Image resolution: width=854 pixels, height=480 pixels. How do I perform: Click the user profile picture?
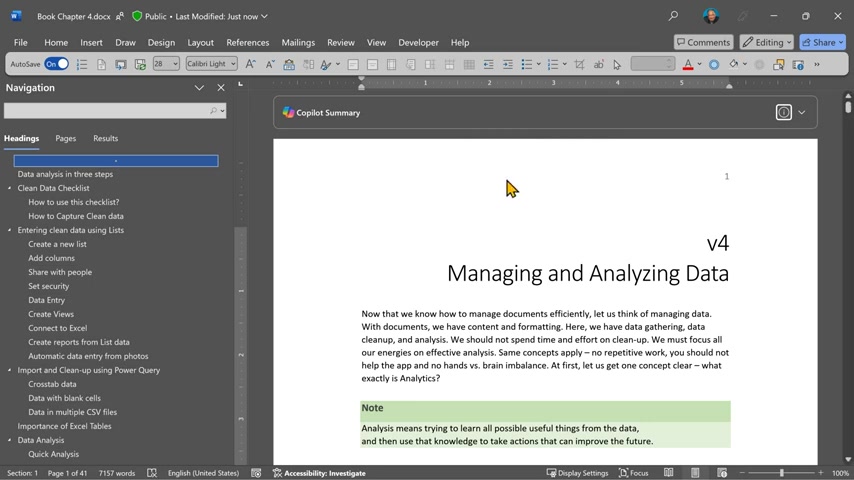point(711,16)
